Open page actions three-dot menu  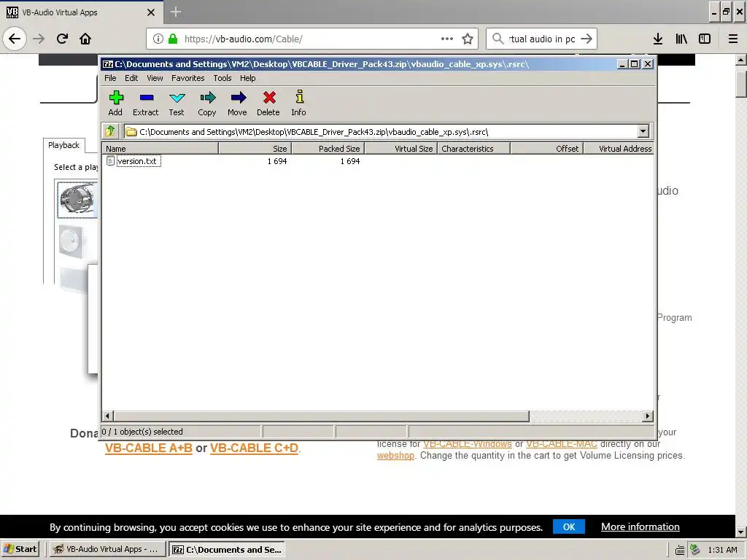click(447, 39)
